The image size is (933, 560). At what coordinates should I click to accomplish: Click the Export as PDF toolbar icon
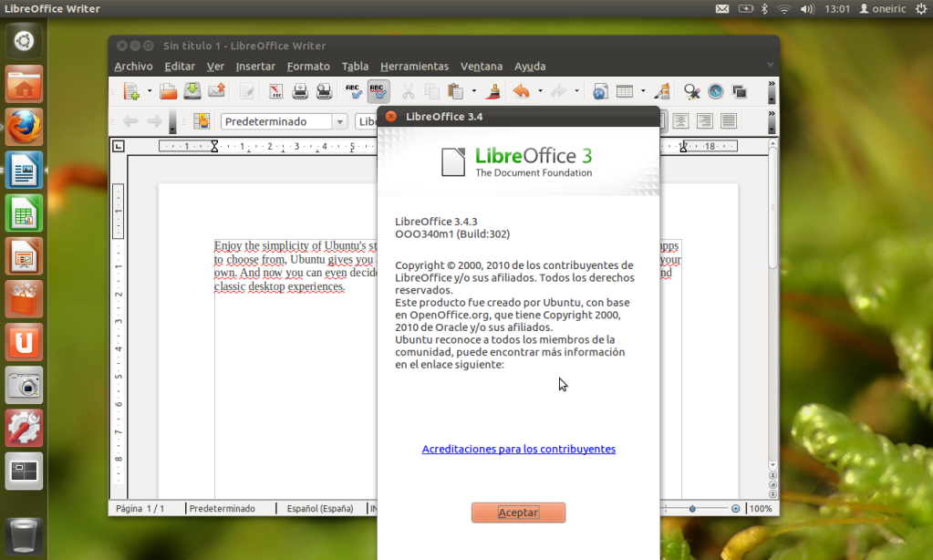[x=275, y=91]
